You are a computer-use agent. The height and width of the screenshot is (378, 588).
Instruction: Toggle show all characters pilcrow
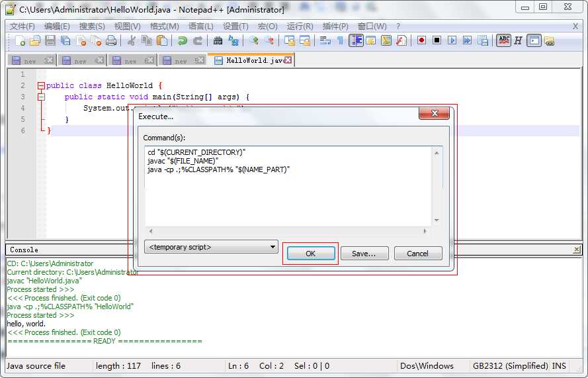coord(340,40)
